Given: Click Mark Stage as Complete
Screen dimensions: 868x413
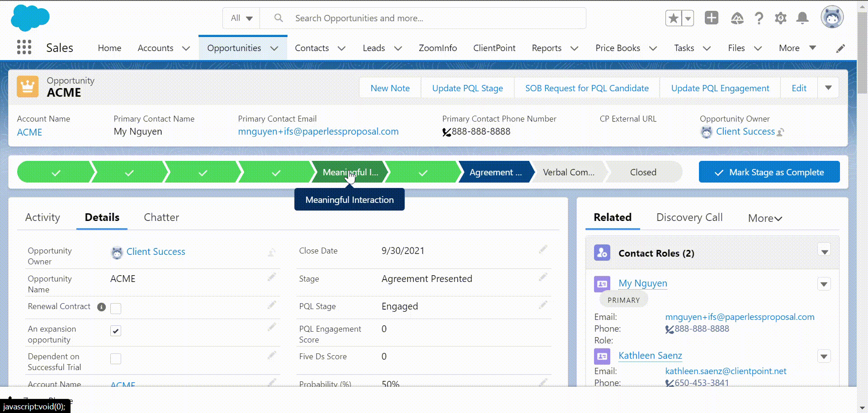Looking at the screenshot, I should pyautogui.click(x=769, y=172).
